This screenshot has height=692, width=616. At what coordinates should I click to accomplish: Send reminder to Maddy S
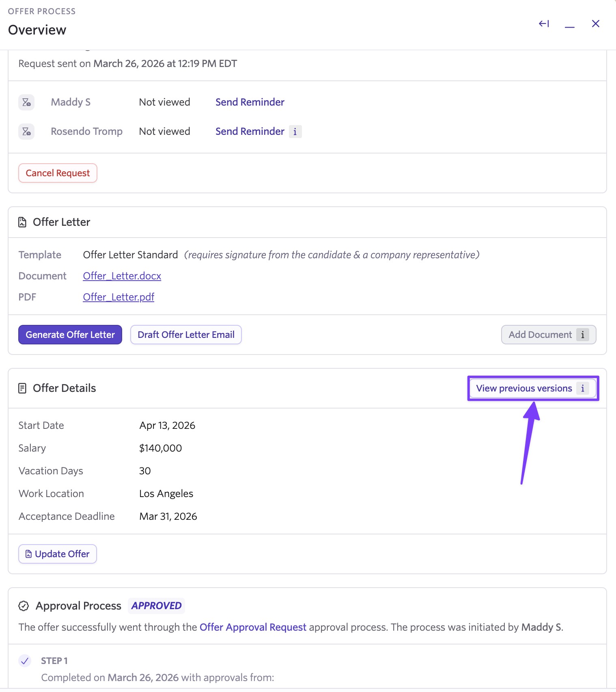point(250,102)
